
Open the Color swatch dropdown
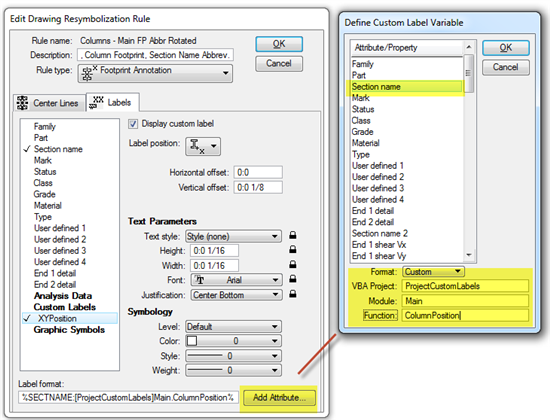(233, 341)
